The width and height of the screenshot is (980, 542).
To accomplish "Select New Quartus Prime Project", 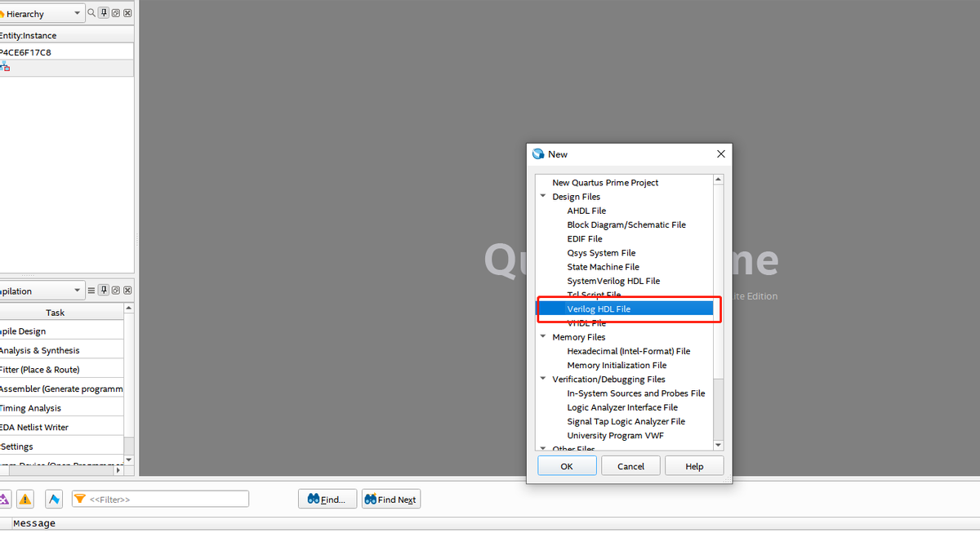I will (605, 183).
